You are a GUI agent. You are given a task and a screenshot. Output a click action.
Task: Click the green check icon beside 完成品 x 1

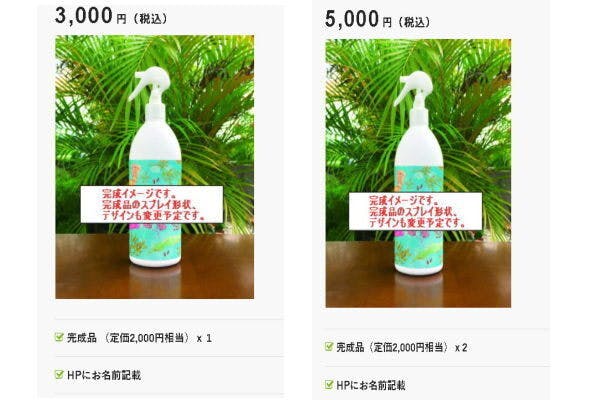click(59, 337)
